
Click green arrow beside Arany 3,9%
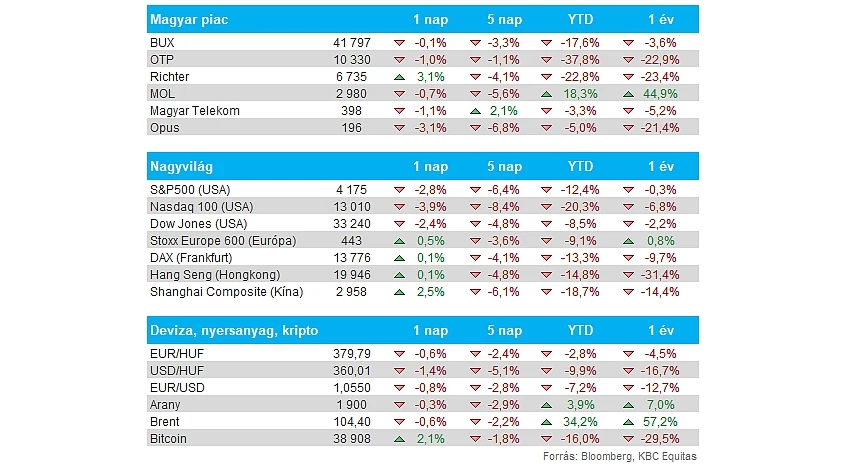pyautogui.click(x=546, y=405)
